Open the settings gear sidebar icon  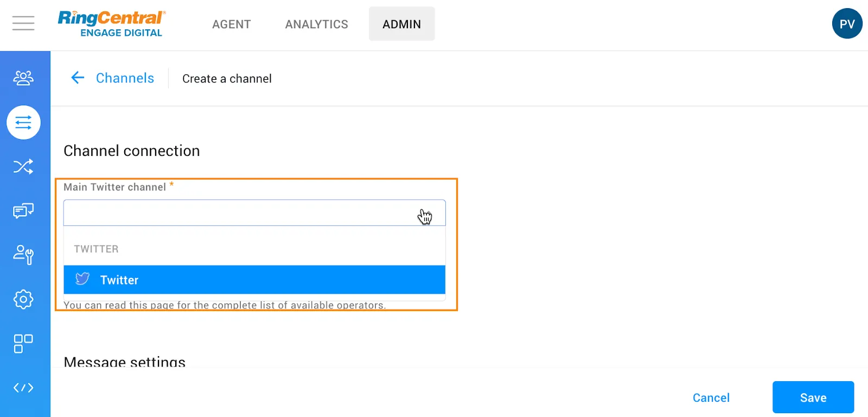coord(23,299)
